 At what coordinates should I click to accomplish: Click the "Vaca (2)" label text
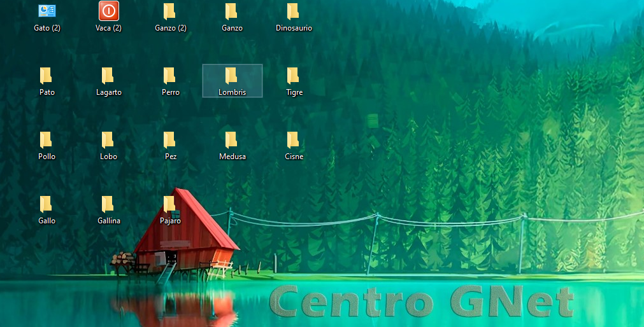[x=108, y=28]
